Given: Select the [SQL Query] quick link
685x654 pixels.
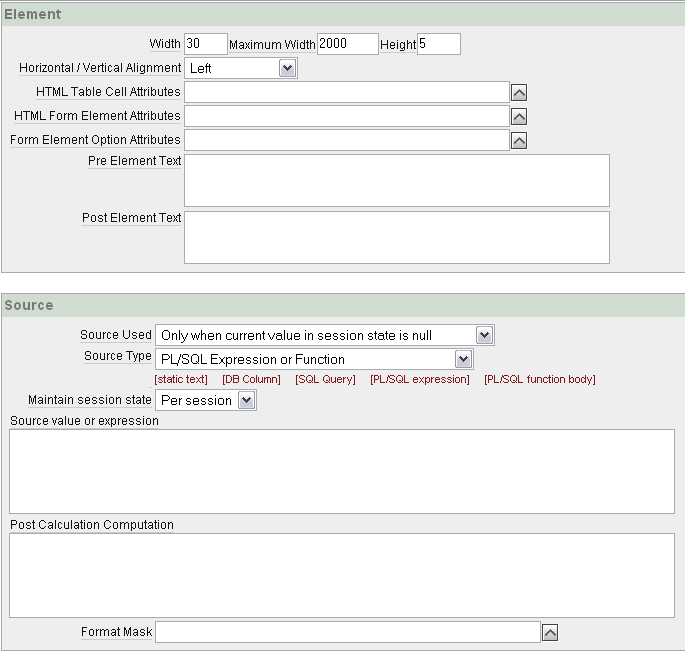Looking at the screenshot, I should pos(325,380).
